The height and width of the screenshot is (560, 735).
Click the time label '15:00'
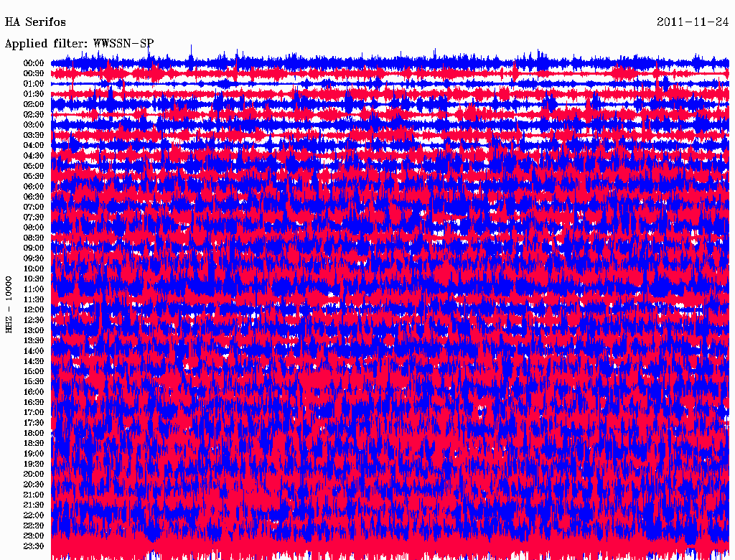tap(34, 371)
